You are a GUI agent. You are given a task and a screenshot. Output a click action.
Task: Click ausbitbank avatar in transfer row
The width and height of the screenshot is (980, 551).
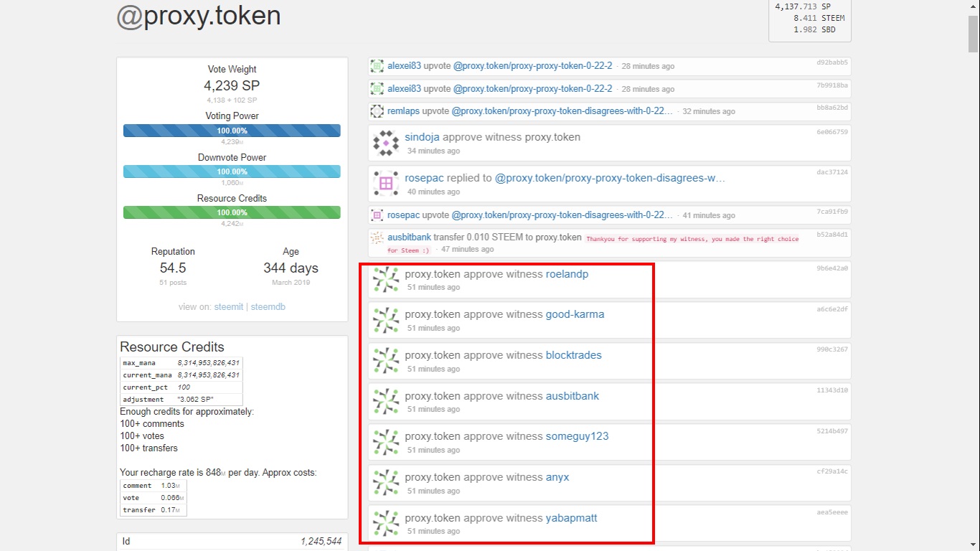point(377,237)
